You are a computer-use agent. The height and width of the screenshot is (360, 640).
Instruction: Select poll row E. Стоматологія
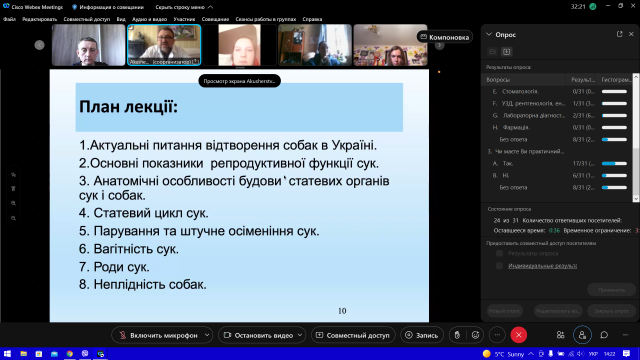tap(558, 91)
